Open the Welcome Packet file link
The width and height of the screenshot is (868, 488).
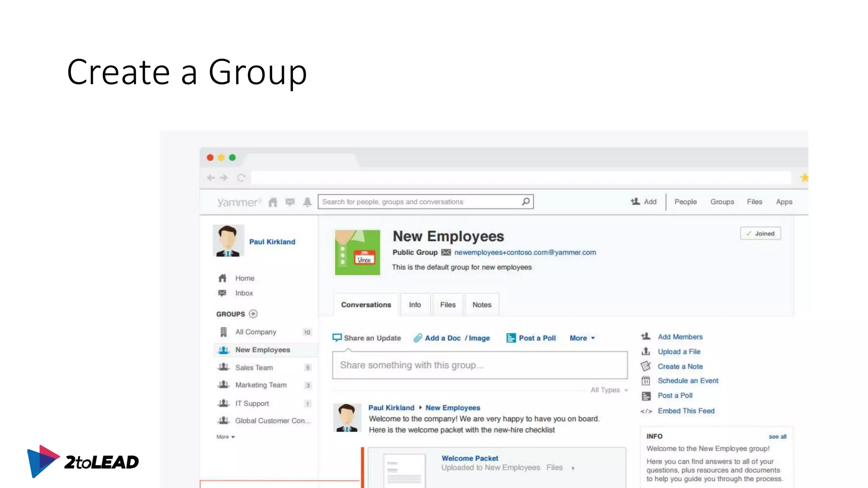tap(470, 458)
